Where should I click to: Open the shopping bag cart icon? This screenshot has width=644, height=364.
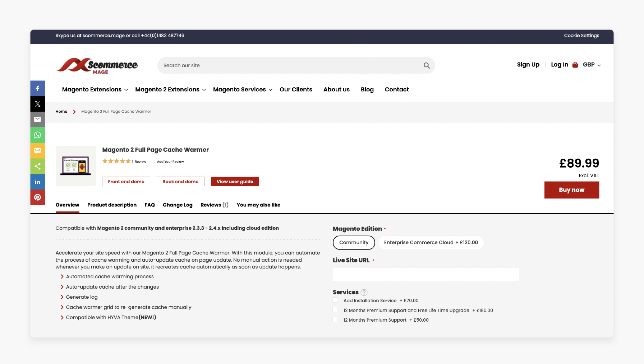pos(575,65)
